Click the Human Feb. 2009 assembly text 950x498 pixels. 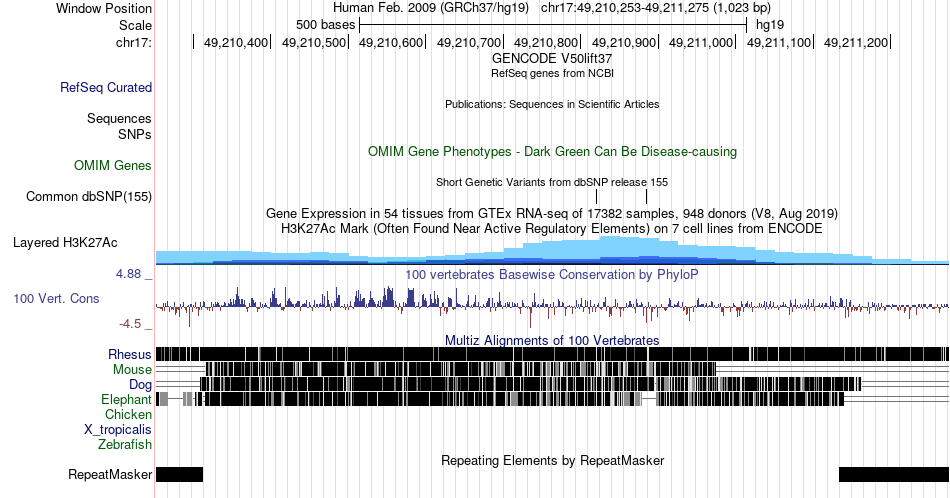(431, 8)
